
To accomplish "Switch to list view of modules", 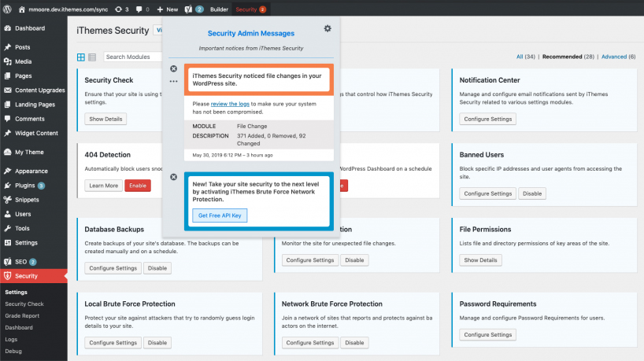I will click(x=92, y=57).
